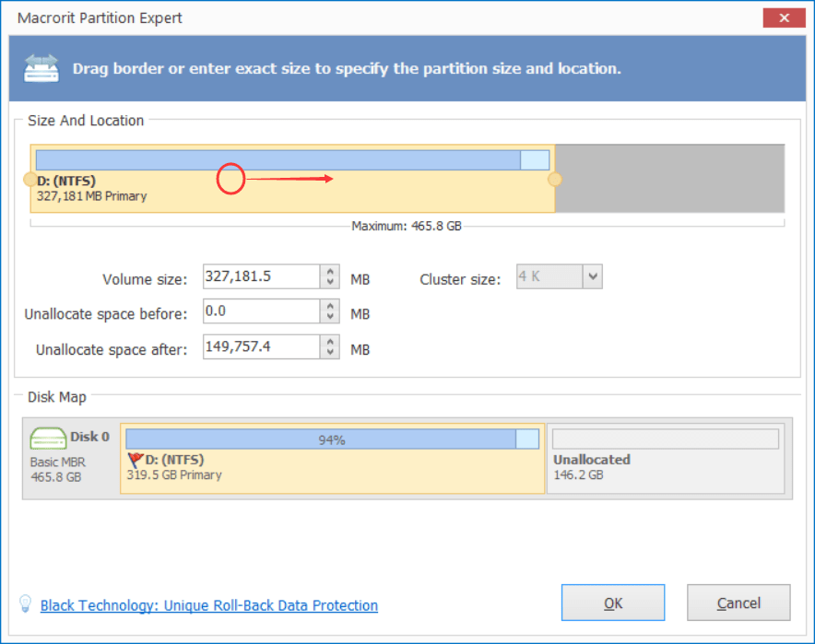This screenshot has width=815, height=644.
Task: Click the "319.5 GB Primary" text
Action: tap(174, 474)
